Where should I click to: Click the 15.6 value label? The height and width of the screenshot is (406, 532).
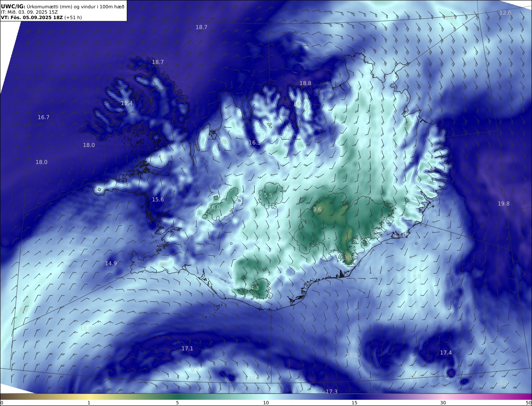click(158, 200)
